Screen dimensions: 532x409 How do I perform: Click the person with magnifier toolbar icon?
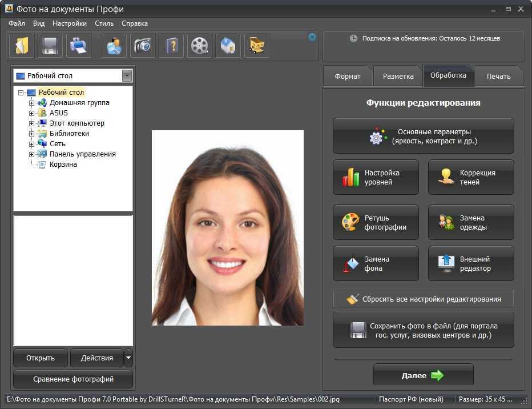[x=114, y=46]
